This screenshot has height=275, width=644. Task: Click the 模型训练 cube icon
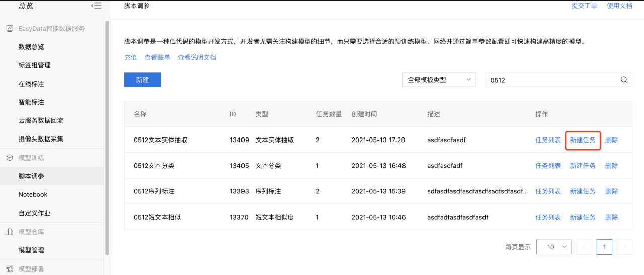click(x=10, y=158)
